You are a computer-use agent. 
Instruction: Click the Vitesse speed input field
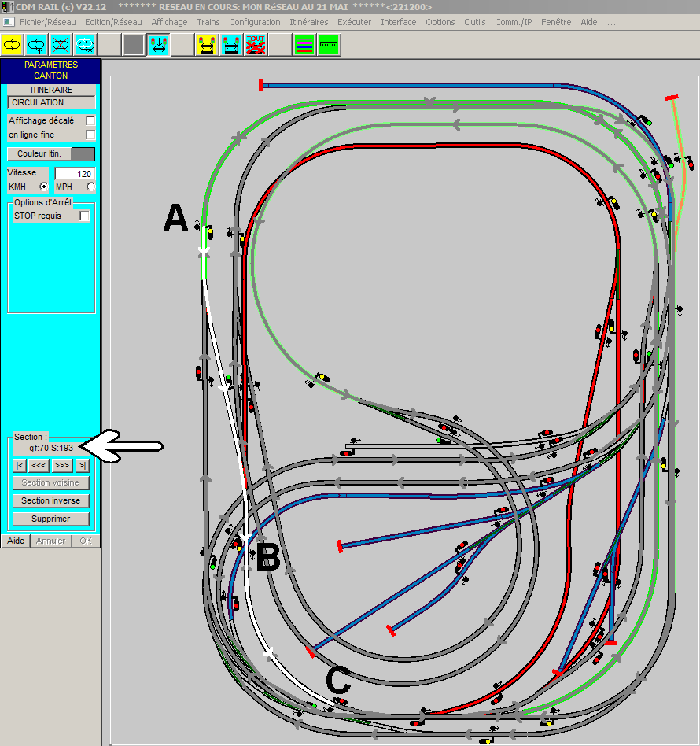point(75,174)
